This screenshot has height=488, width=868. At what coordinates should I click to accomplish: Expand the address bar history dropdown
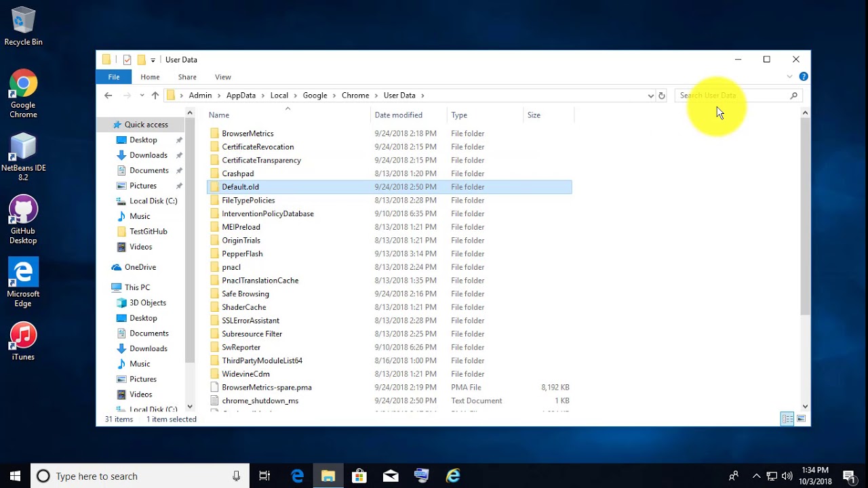click(651, 96)
